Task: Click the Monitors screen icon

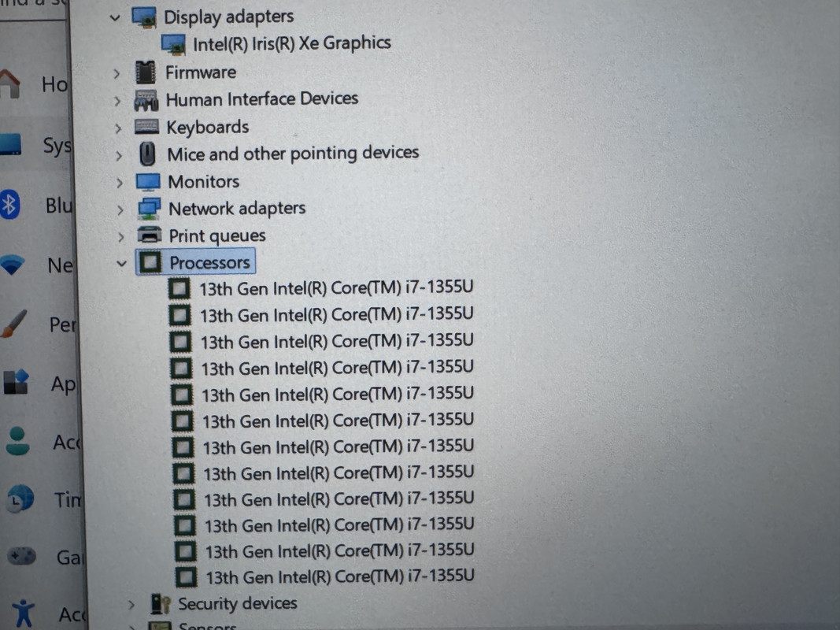Action: coord(148,182)
